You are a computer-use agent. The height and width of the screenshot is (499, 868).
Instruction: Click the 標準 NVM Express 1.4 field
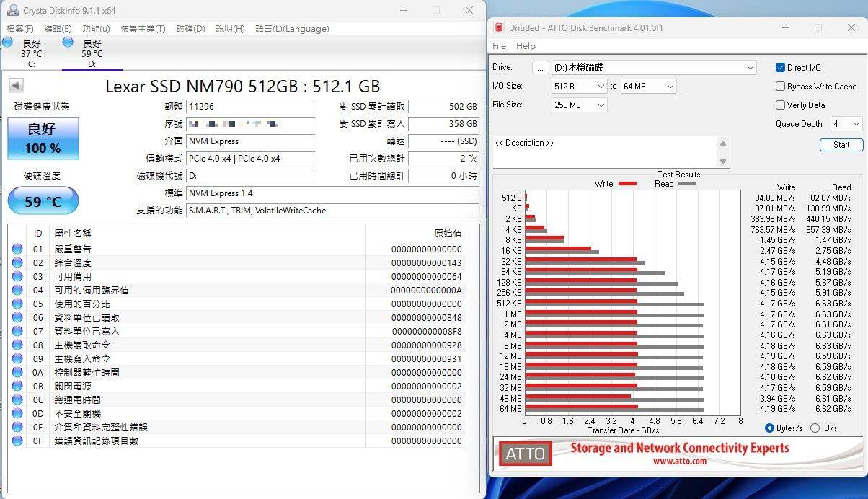332,193
